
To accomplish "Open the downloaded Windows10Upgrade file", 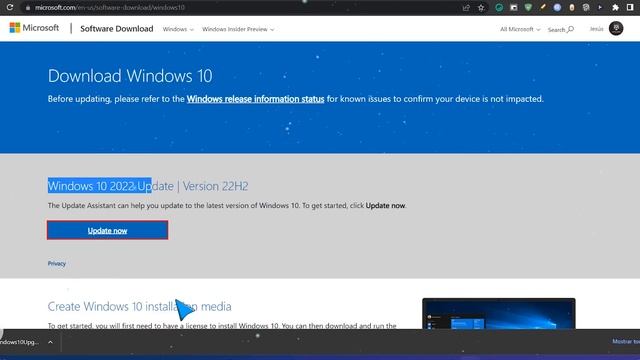I will [19, 342].
